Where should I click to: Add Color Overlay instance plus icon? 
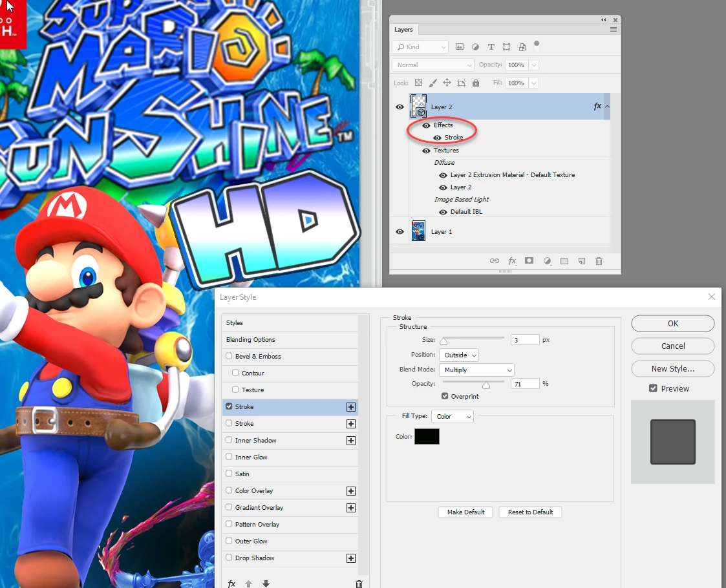(x=351, y=491)
